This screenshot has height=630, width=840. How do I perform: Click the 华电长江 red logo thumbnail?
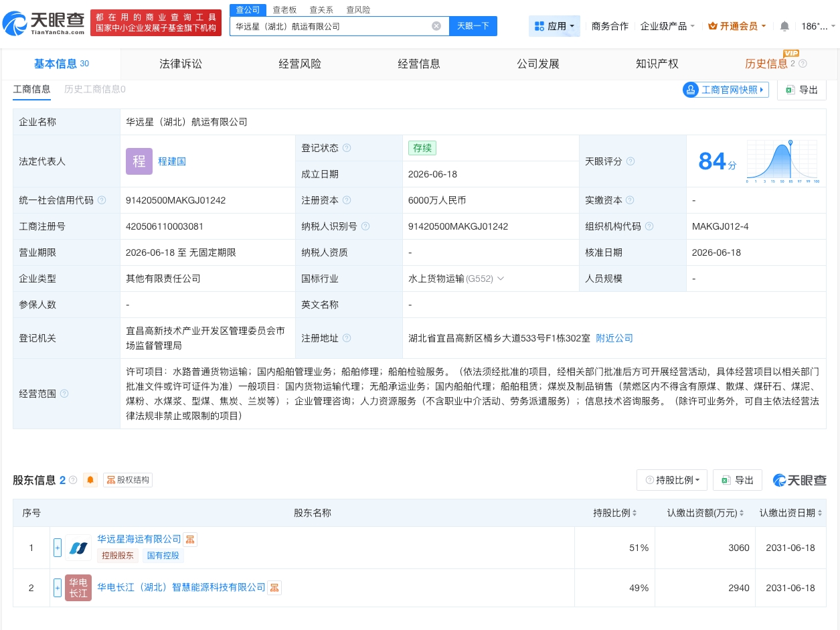click(x=78, y=588)
